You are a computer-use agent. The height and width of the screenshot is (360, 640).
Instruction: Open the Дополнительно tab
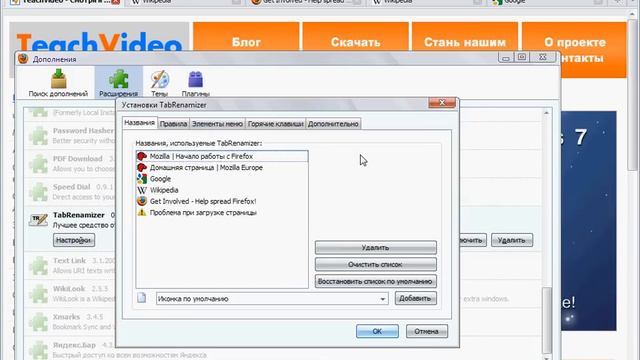[x=333, y=124]
